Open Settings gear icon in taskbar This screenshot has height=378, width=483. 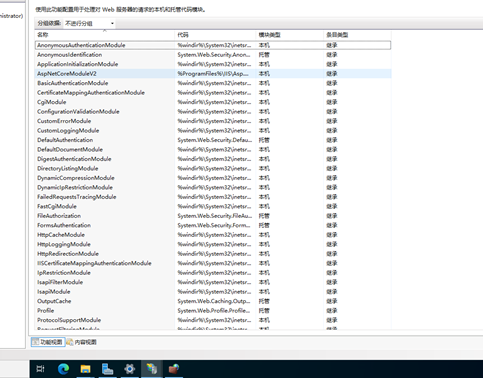[x=129, y=369]
